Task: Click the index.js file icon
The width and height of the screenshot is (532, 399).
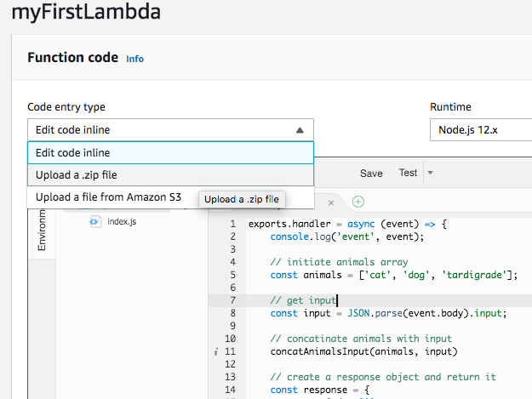Action: (95, 222)
